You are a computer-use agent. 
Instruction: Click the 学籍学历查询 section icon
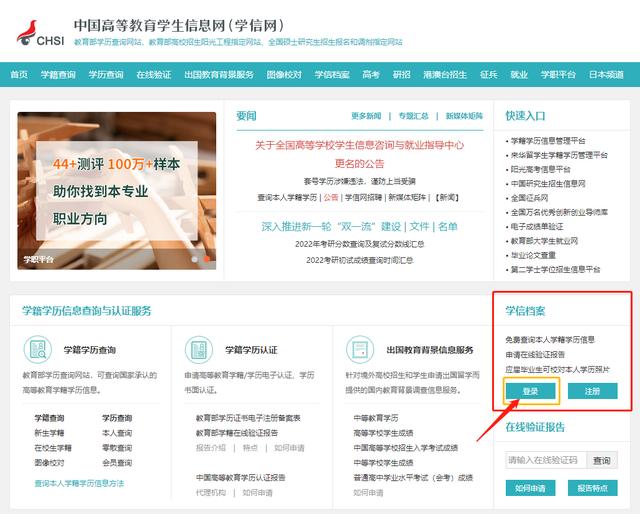tap(39, 350)
